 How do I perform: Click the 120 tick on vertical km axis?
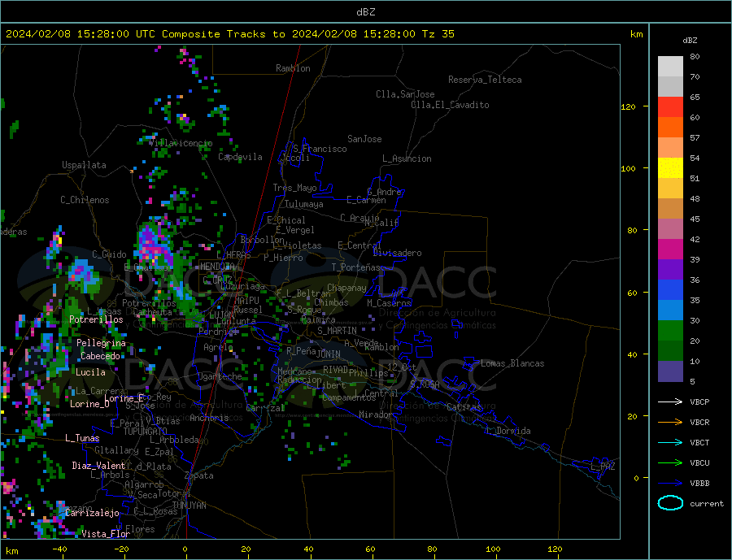point(629,106)
